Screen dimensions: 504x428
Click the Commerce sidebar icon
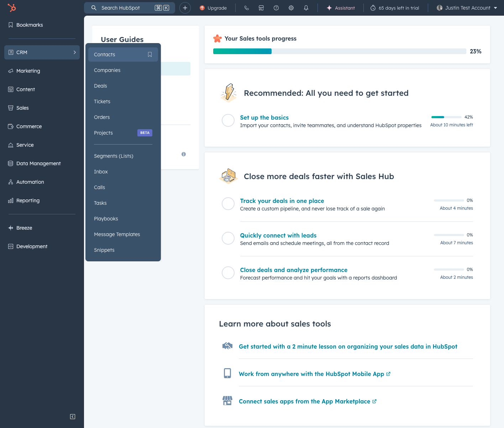11,126
